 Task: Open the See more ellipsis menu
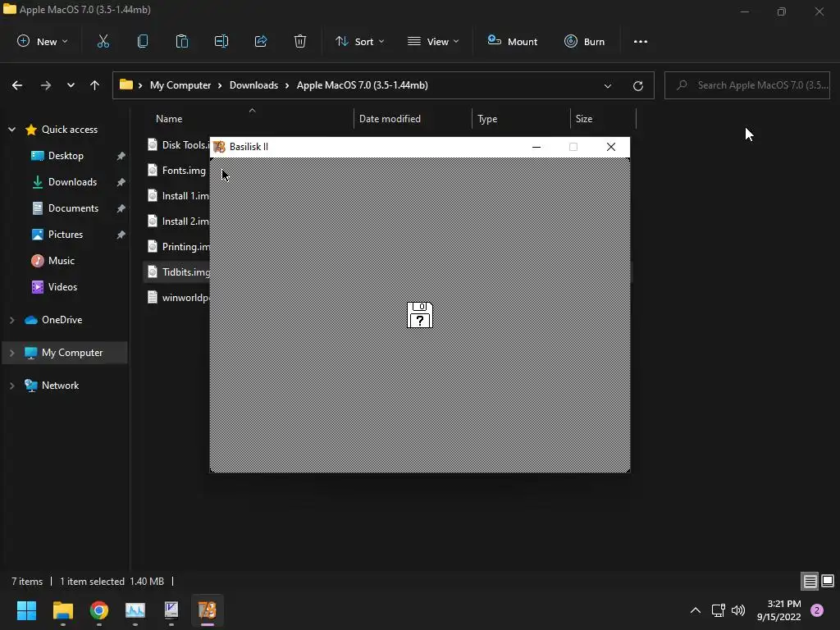[640, 41]
